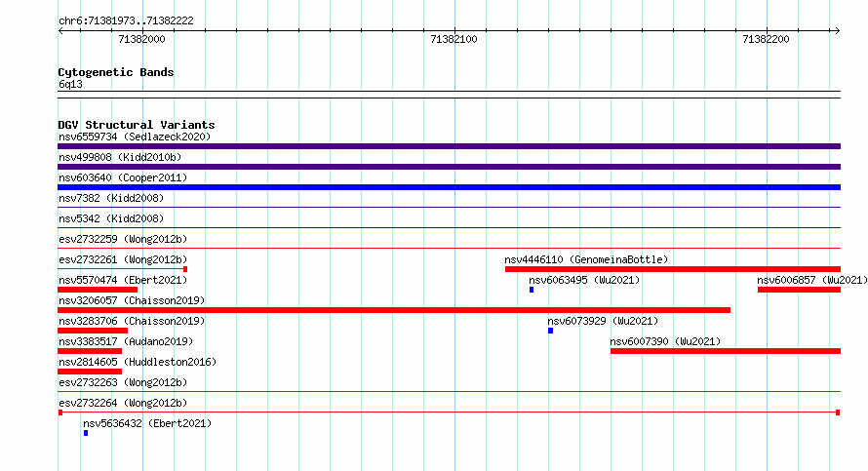Select the nsv5570474 red variant bar
Viewport: 868px width, 471px height.
click(98, 290)
